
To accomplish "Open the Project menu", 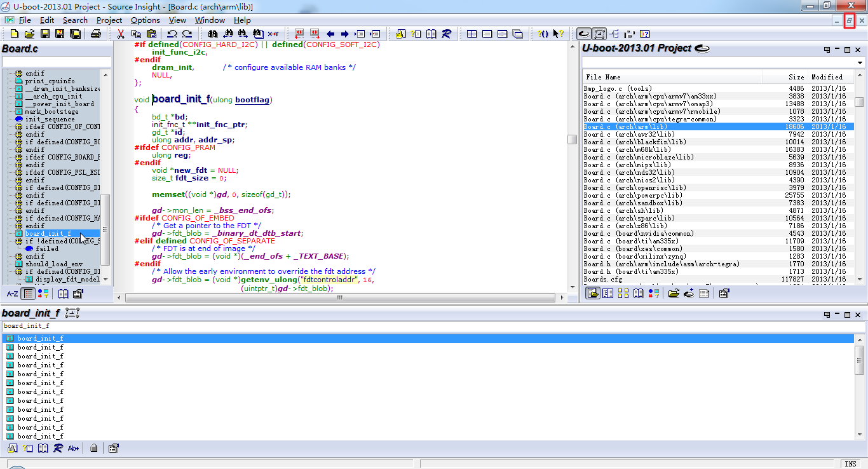I will [x=109, y=20].
